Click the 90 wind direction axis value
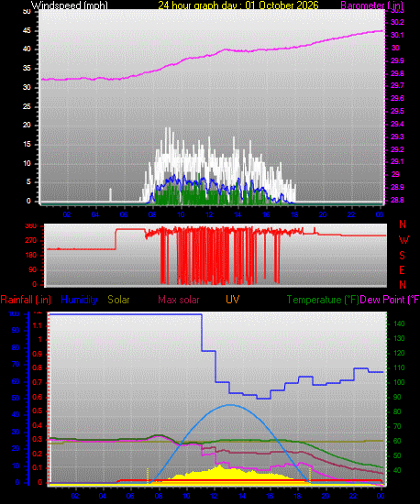Screen dimensions: 420x504 pos(33,270)
